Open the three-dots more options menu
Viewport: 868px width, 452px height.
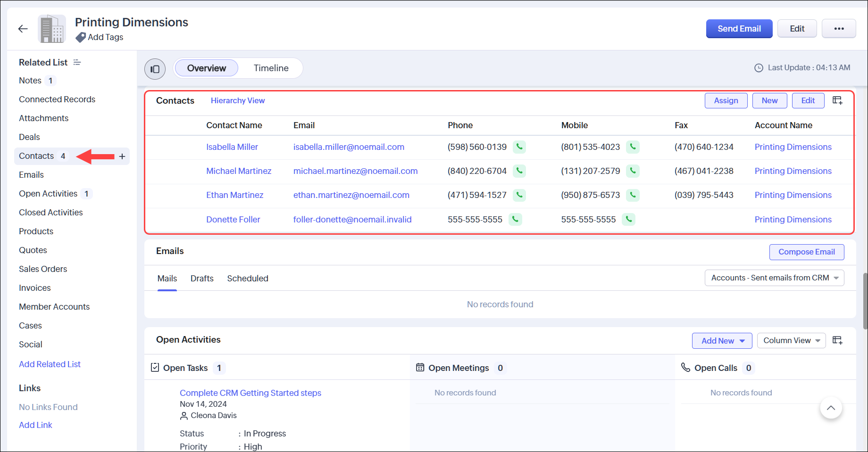(x=838, y=29)
